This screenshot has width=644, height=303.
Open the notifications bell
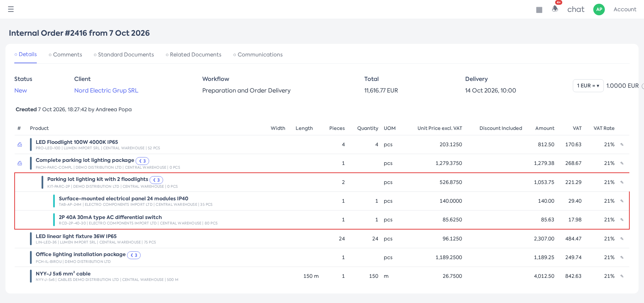[555, 9]
